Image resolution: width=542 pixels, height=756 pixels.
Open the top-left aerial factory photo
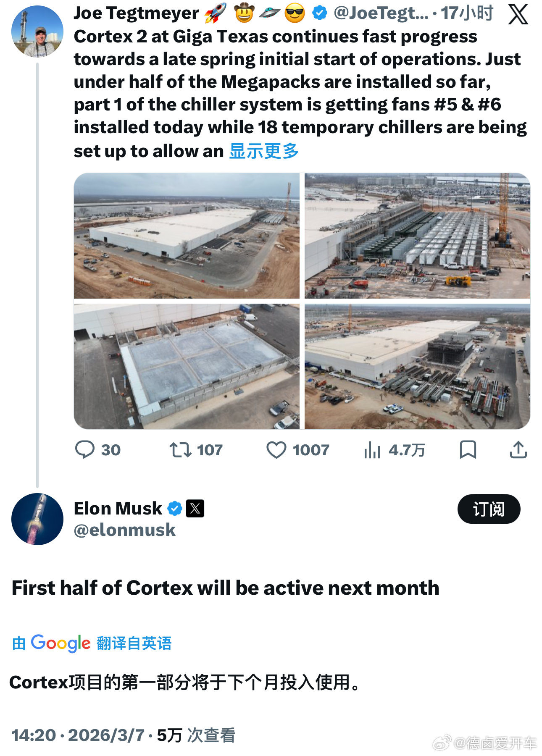186,235
